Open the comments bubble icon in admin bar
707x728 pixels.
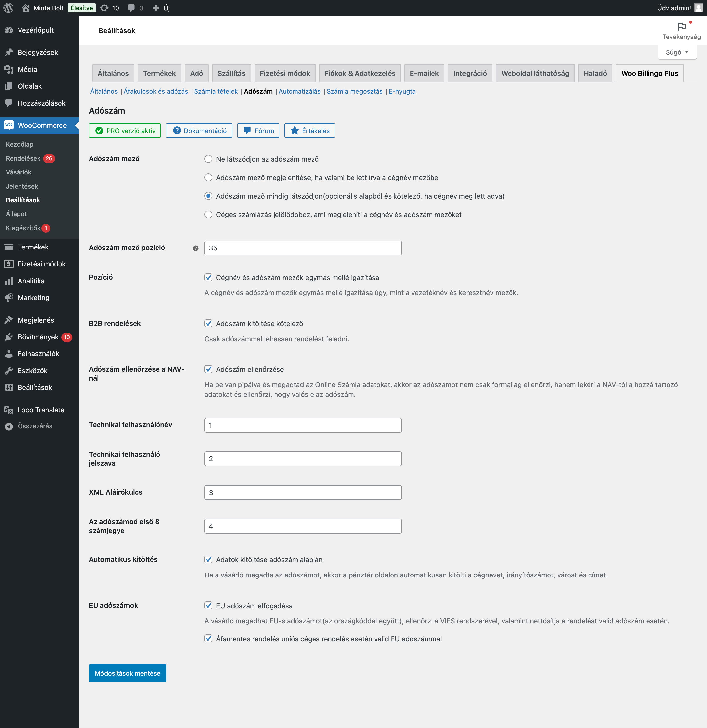point(131,8)
